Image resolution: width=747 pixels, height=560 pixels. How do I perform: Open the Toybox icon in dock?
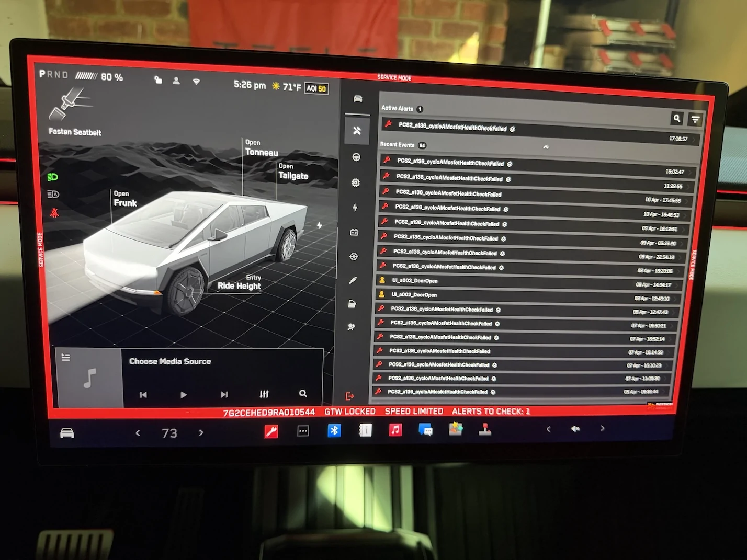456,429
